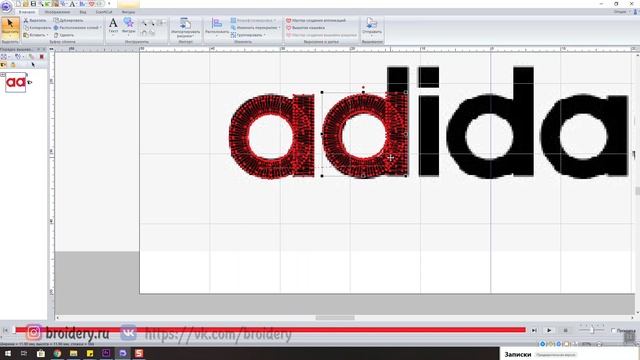Click the Вставить clipboard icon
The image size is (640, 360).
26,35
